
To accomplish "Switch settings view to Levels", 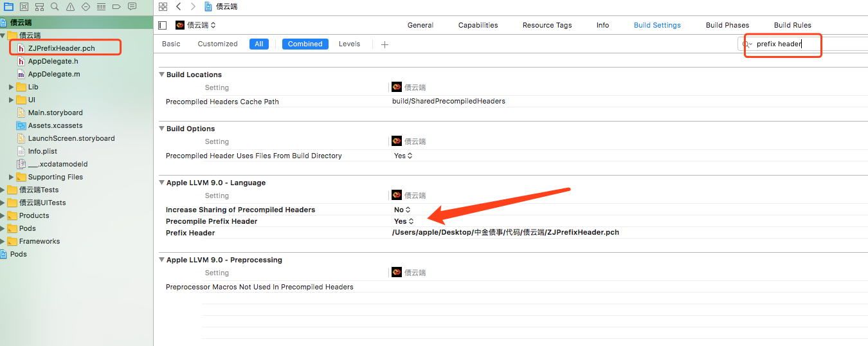I will click(349, 44).
